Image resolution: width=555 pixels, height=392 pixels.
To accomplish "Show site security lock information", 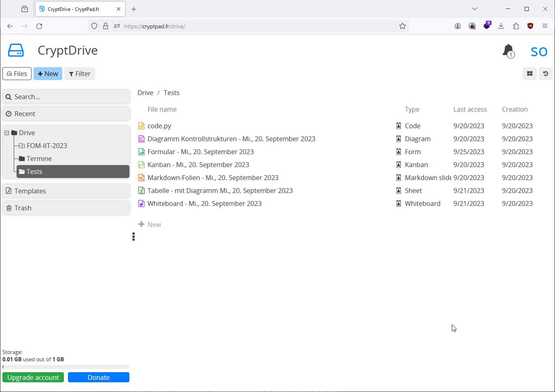I will click(x=106, y=26).
